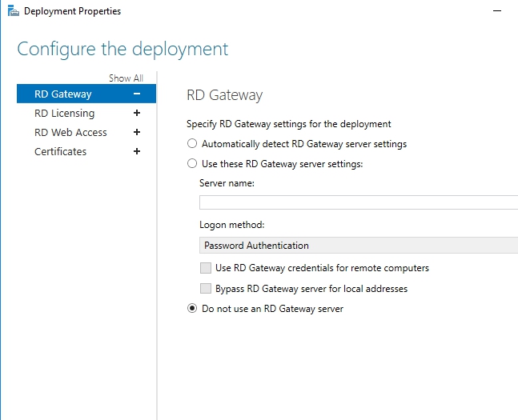This screenshot has width=518, height=420.
Task: Go to the RD Web Access section
Action: 70,133
